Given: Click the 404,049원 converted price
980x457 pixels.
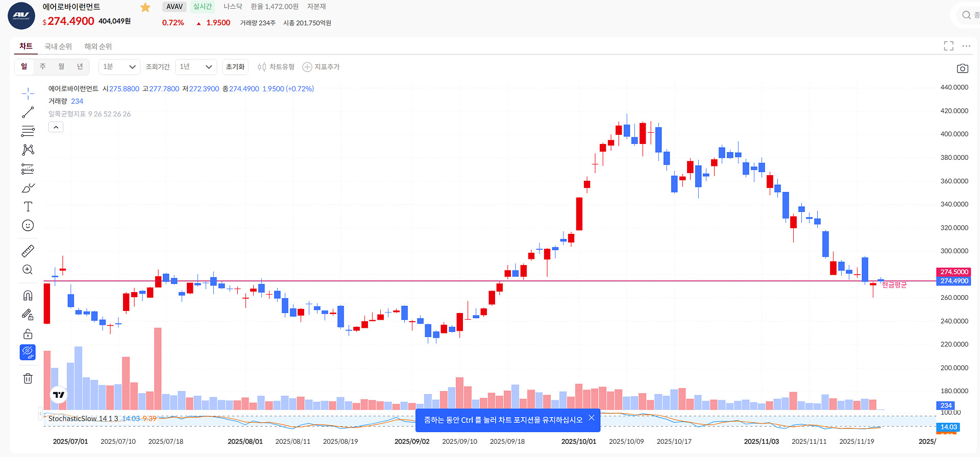Looking at the screenshot, I should tap(114, 21).
